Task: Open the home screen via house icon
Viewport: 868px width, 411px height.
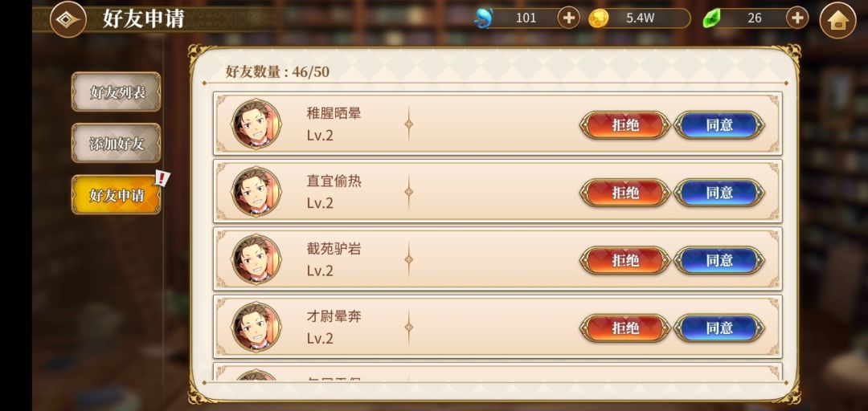Action: (x=837, y=20)
